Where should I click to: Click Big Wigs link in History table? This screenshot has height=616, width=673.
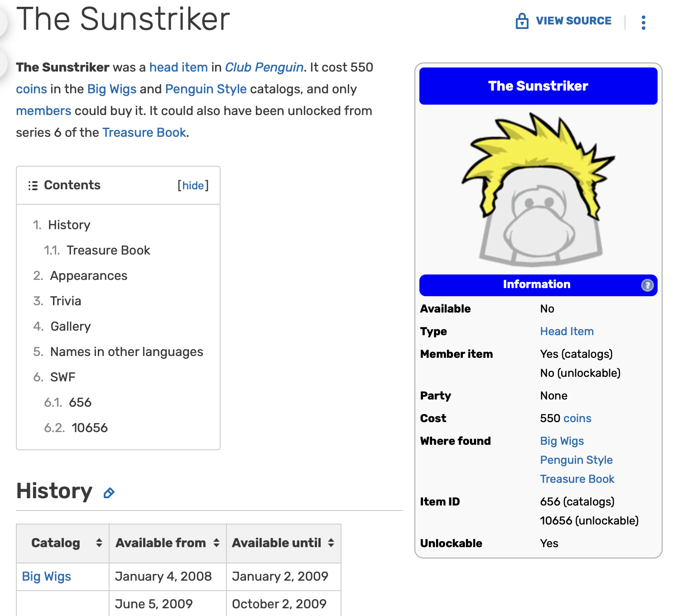point(47,577)
